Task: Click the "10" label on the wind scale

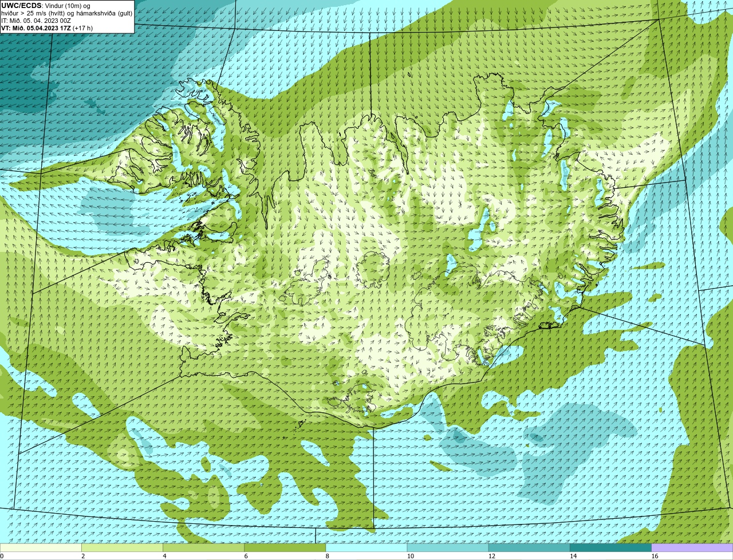Action: (x=410, y=556)
